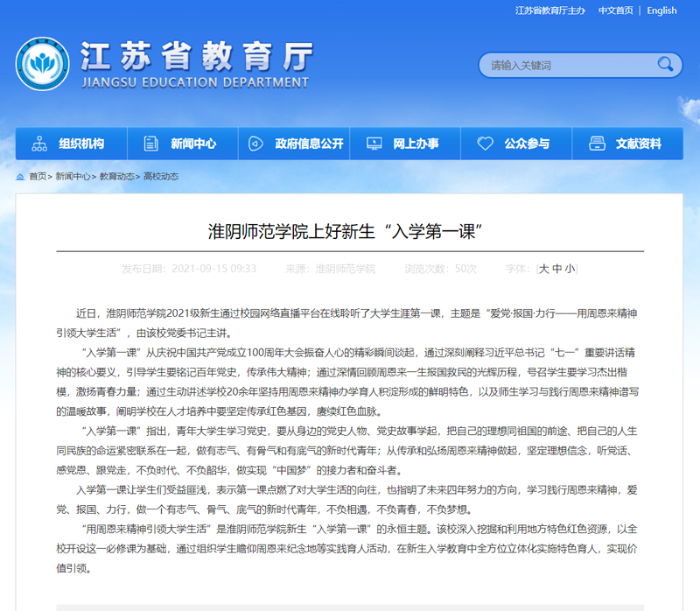Viewport: 700px width, 611px height.
Task: Open the 新闻中心 menu
Action: point(183,144)
